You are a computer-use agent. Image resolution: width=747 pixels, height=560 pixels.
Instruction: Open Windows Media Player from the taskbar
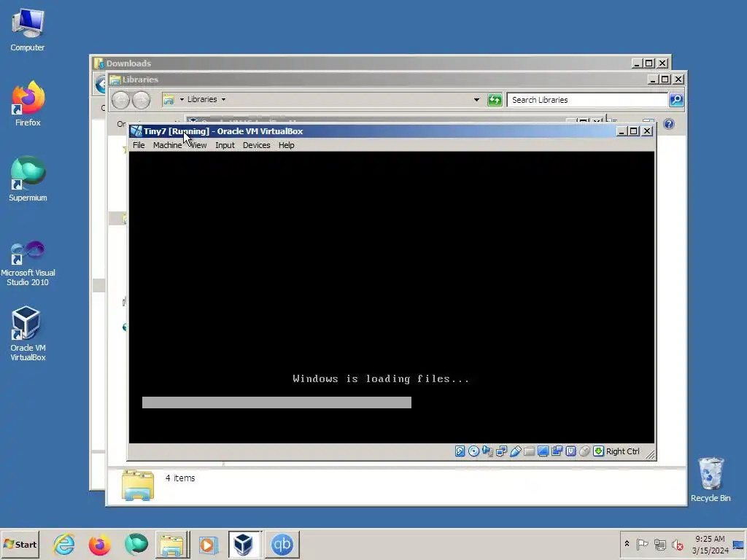tap(208, 544)
